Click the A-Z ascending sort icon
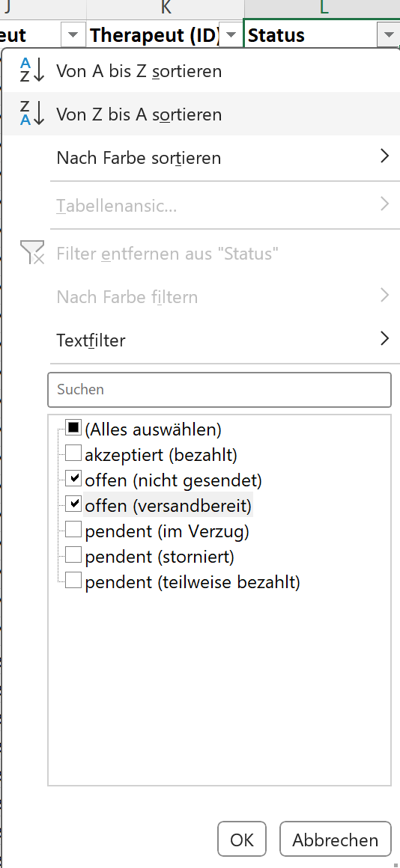400x868 pixels. tap(31, 71)
